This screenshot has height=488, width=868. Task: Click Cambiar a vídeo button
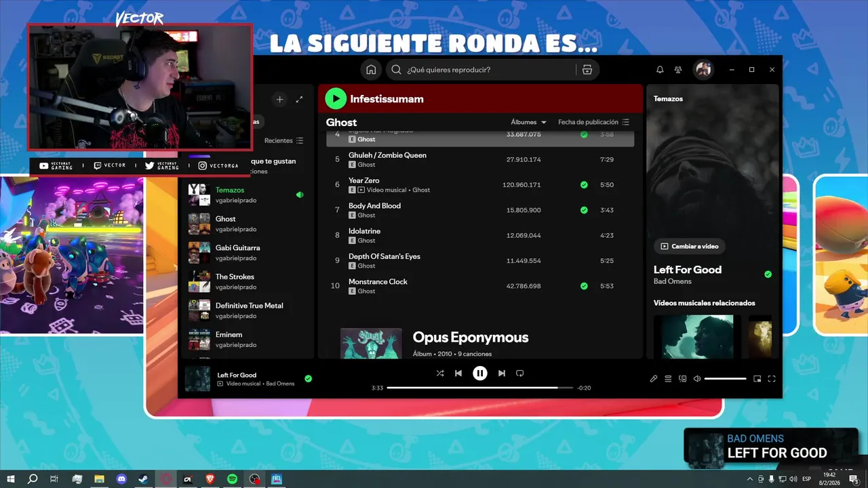point(689,247)
